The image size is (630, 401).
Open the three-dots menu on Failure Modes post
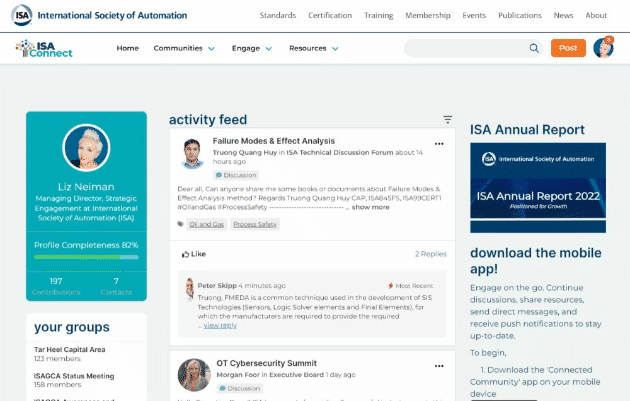pos(439,144)
